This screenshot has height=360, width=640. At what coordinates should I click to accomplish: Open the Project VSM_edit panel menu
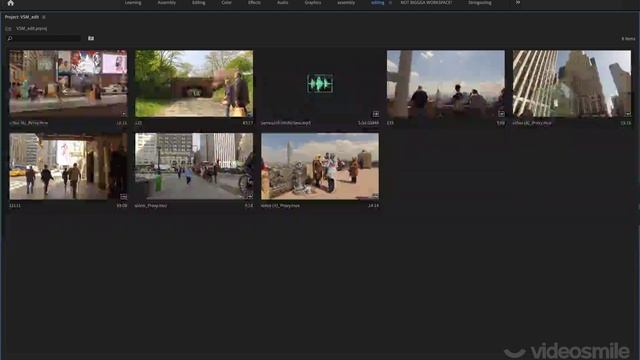[x=44, y=17]
